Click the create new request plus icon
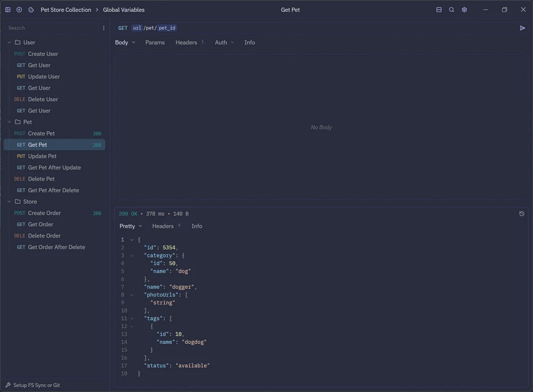Image resolution: width=533 pixels, height=392 pixels. point(19,10)
